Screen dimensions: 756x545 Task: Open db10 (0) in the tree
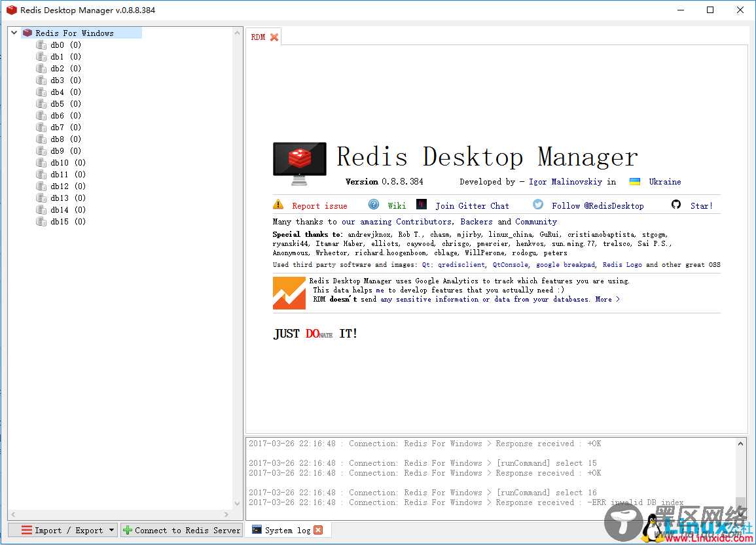click(68, 163)
